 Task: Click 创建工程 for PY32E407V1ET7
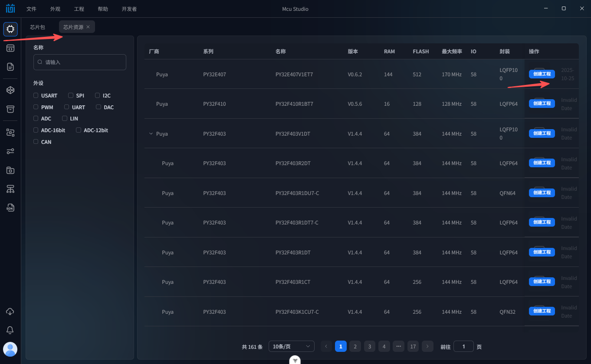(x=542, y=74)
